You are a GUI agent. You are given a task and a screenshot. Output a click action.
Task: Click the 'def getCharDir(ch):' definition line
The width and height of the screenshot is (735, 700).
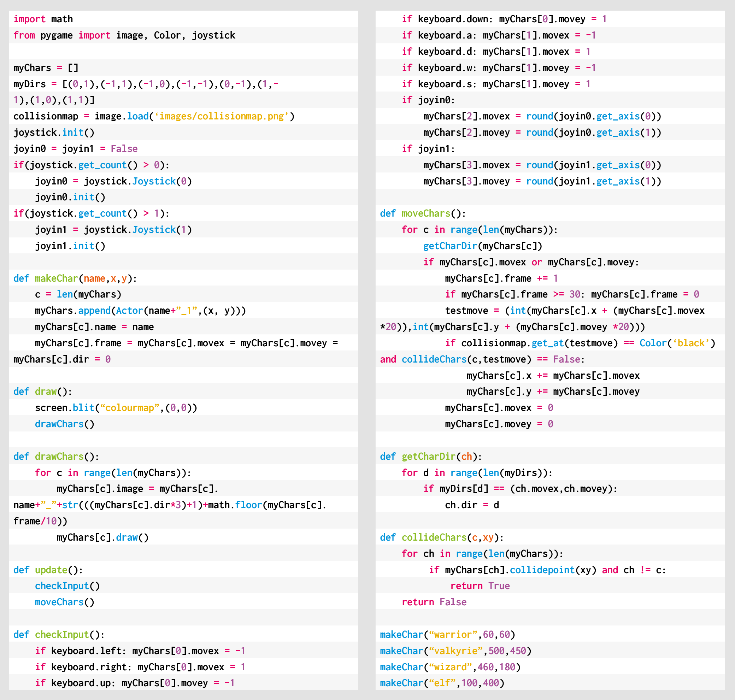(430, 457)
